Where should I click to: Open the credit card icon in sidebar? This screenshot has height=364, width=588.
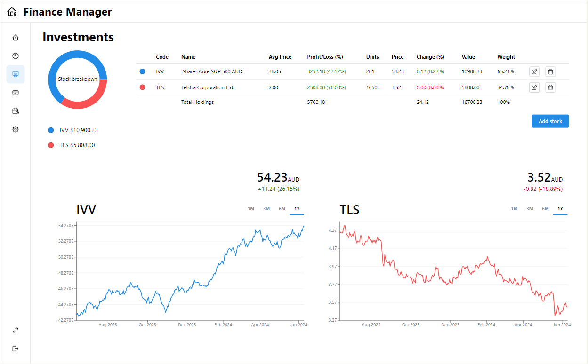point(16,93)
